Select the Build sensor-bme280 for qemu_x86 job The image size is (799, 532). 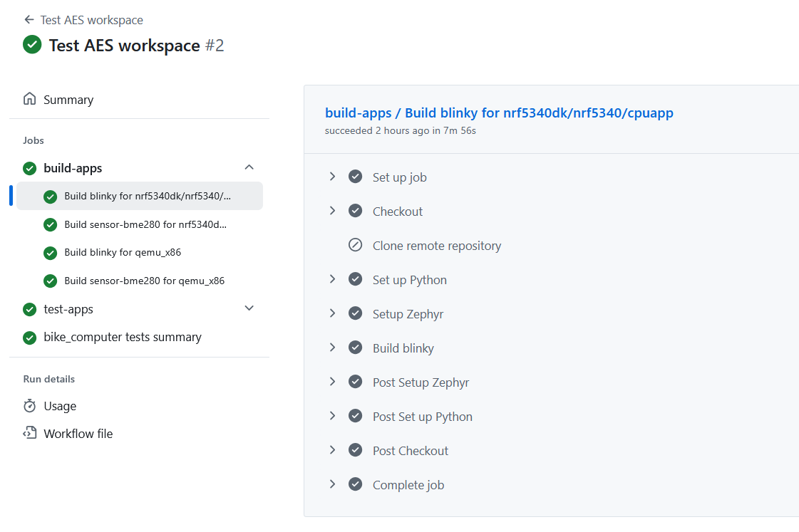(x=144, y=281)
